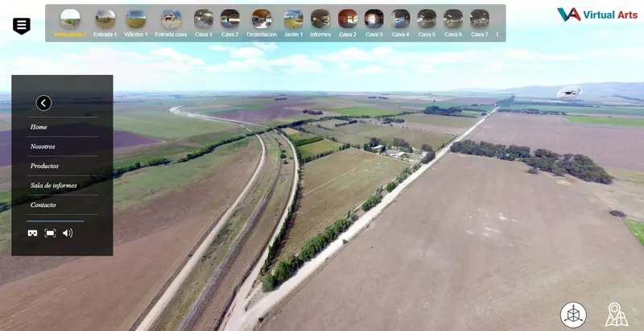Open the 3D cube view icon
The image size is (644, 331).
coord(573,315)
